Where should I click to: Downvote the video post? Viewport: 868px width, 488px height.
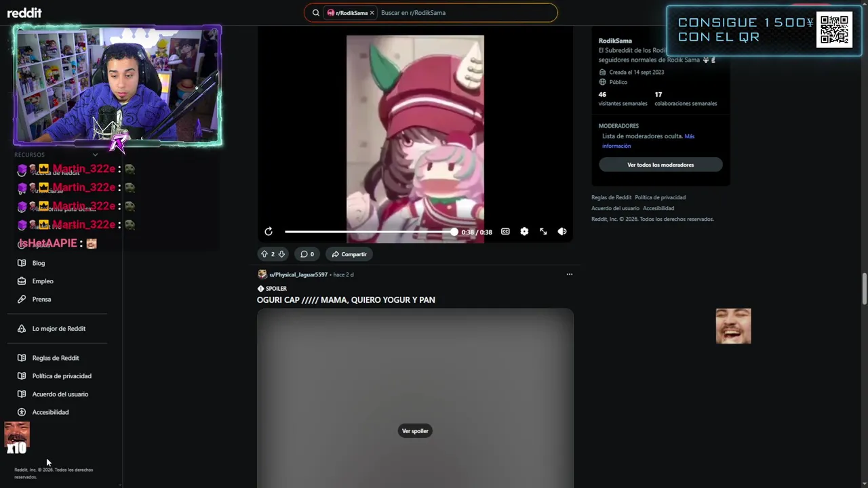coord(281,254)
